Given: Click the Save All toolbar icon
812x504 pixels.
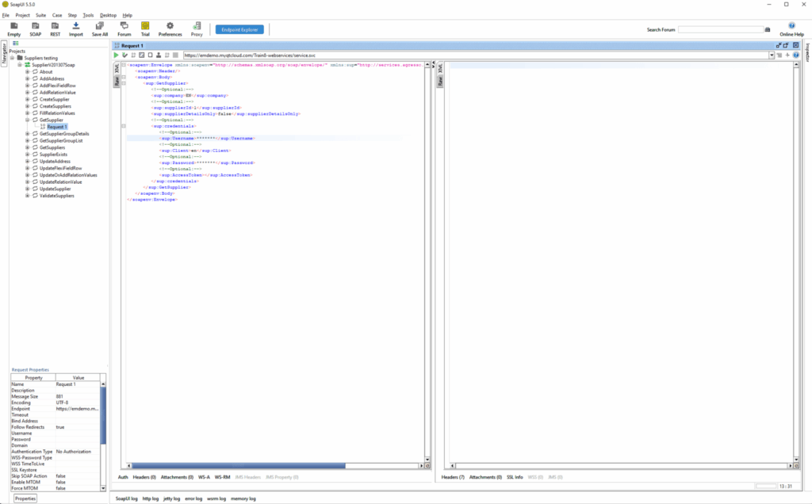Looking at the screenshot, I should coord(100,29).
